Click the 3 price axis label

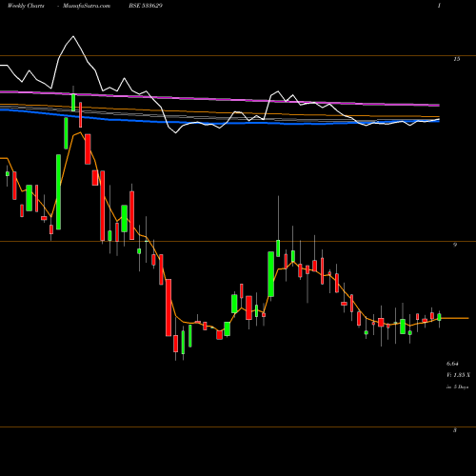455,430
